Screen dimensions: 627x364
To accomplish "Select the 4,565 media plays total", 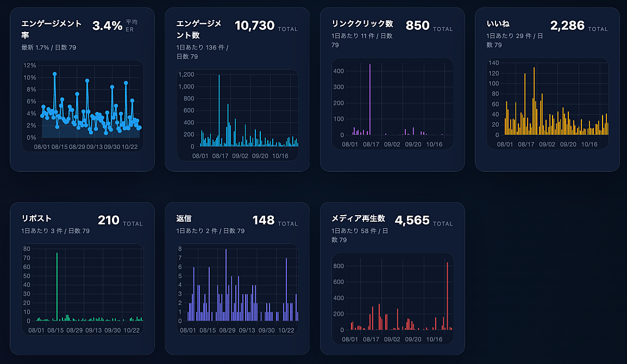I will pos(412,220).
